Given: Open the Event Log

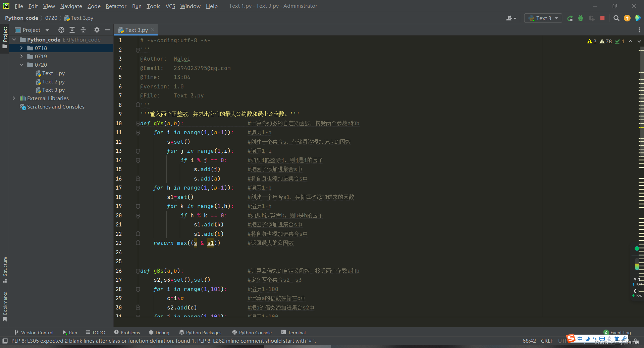Looking at the screenshot, I should pos(620,332).
